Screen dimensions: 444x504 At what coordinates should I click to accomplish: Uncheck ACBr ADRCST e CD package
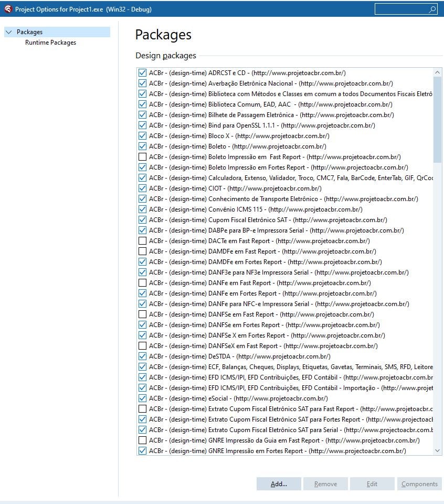pyautogui.click(x=142, y=73)
